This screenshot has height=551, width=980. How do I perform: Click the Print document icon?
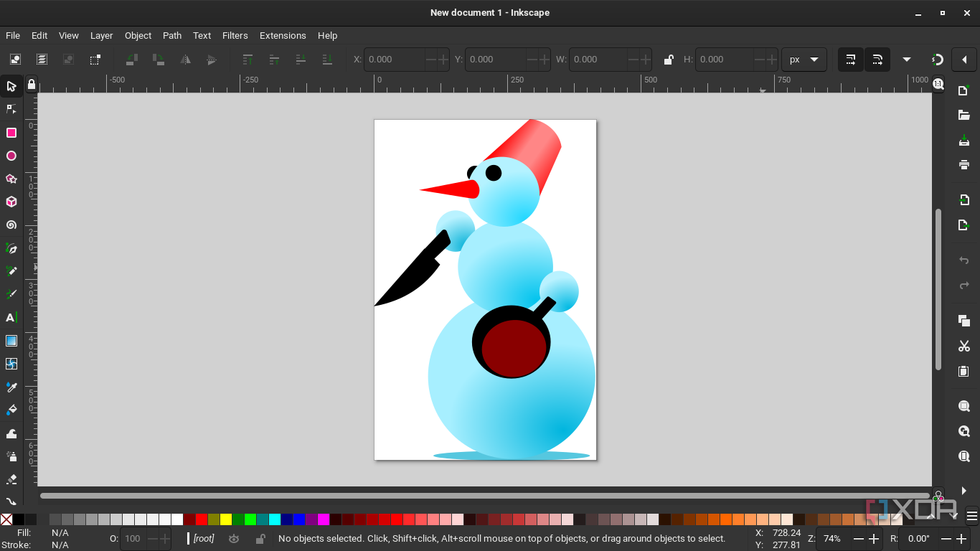[964, 164]
